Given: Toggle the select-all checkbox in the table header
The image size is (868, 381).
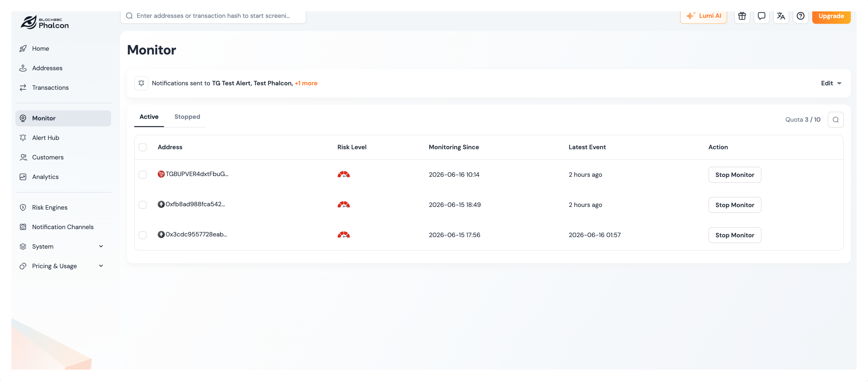Looking at the screenshot, I should coord(143,147).
